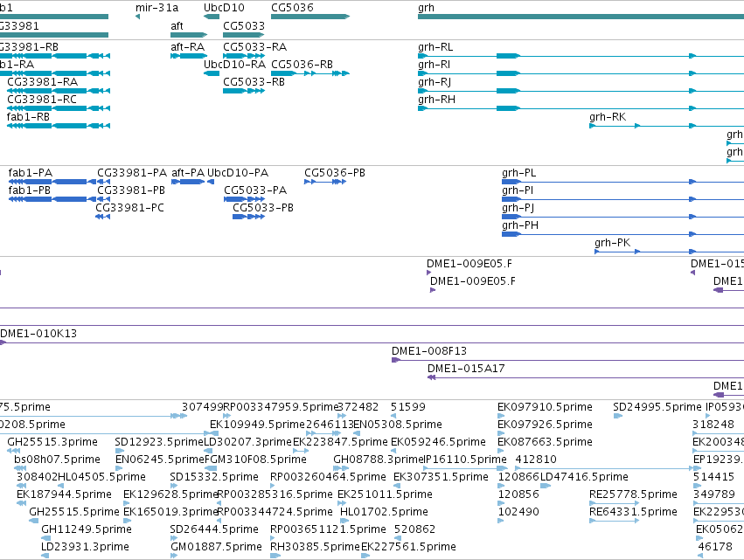Open the fab1-RB transcript
Image resolution: width=744 pixels, height=560 pixels.
click(x=59, y=126)
